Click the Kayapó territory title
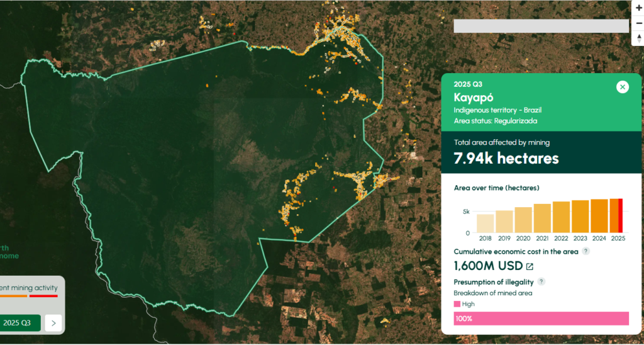Image resolution: width=644 pixels, height=345 pixels. (474, 98)
